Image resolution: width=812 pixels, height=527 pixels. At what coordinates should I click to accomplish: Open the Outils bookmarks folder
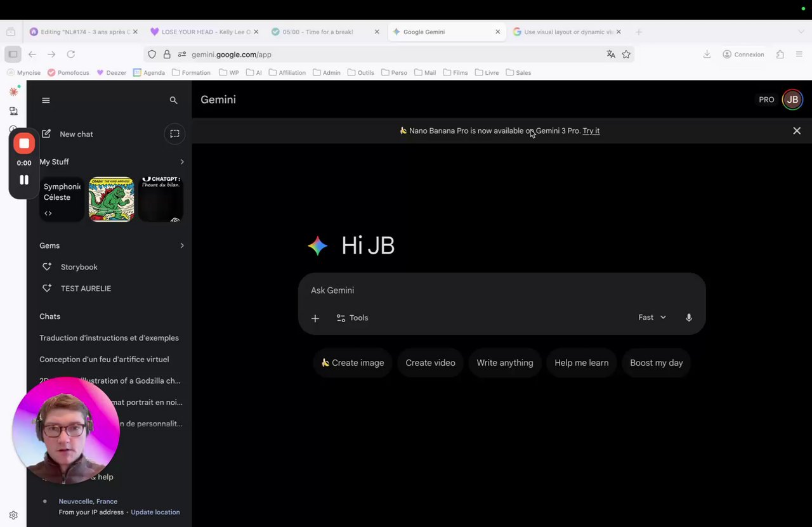click(360, 72)
